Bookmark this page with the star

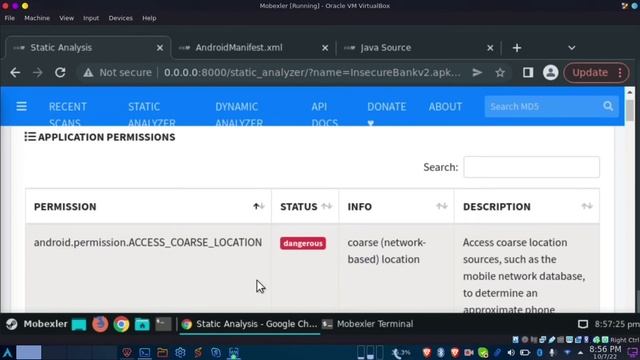500,73
